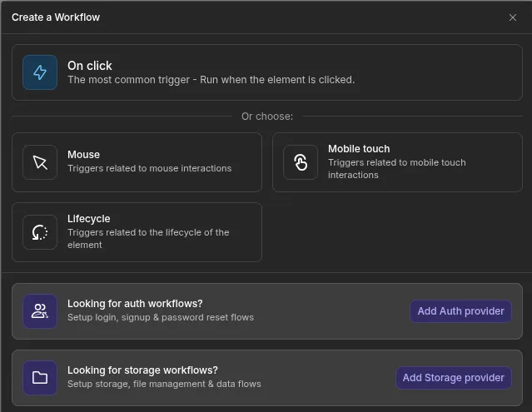Click 'Looking for storage workflows?' text
The width and height of the screenshot is (532, 412).
pos(142,370)
